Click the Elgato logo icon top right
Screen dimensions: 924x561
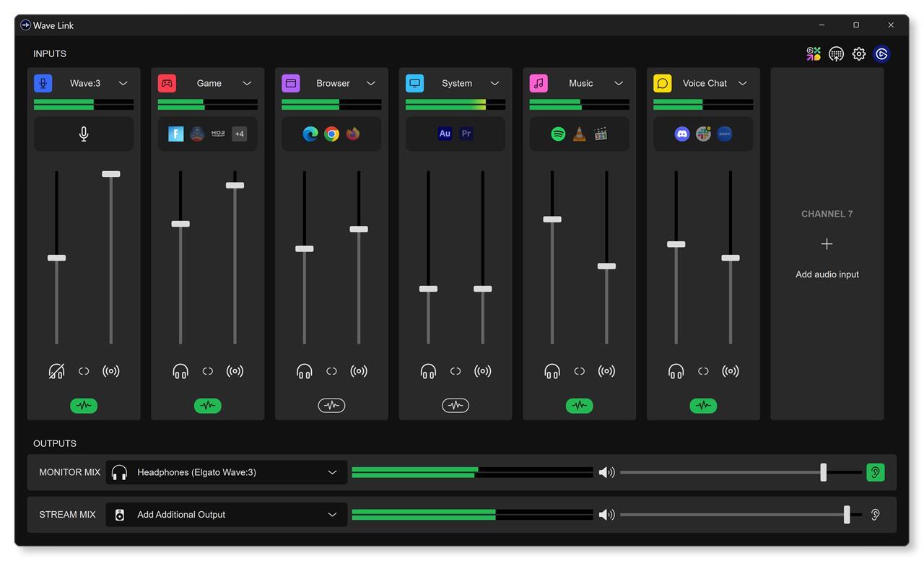tap(881, 54)
